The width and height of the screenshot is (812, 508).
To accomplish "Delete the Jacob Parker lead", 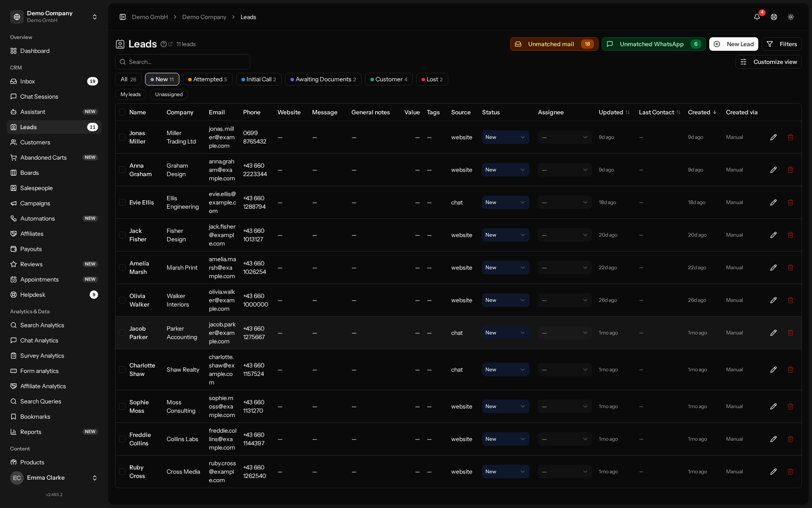I will click(x=790, y=333).
